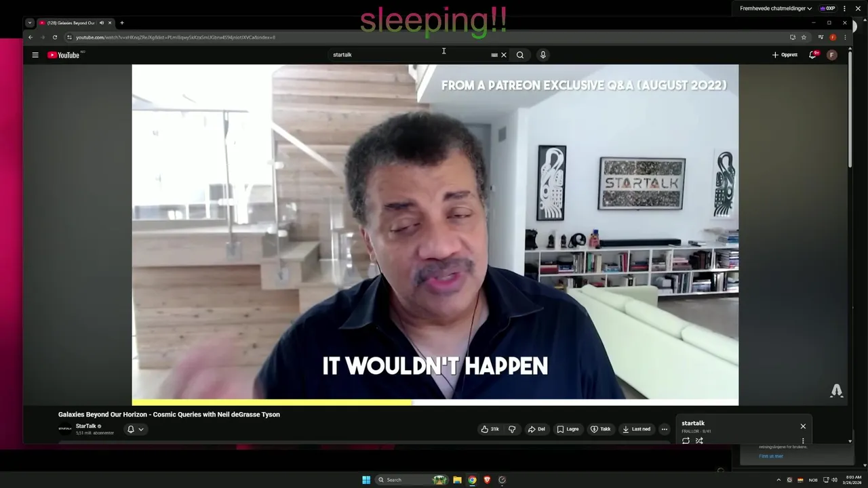Select the Galaxies Beyond Our browser tab
The height and width of the screenshot is (488, 868).
click(x=68, y=22)
